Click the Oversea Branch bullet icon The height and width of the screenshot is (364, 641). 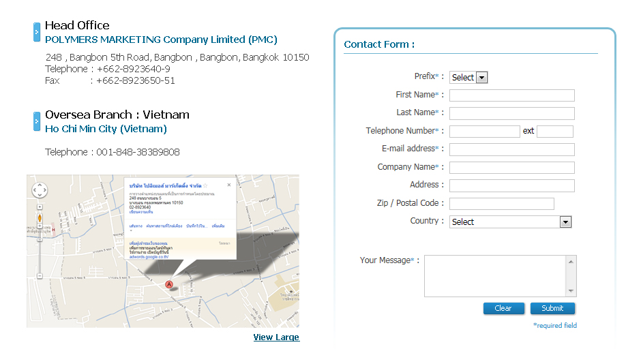click(x=37, y=121)
